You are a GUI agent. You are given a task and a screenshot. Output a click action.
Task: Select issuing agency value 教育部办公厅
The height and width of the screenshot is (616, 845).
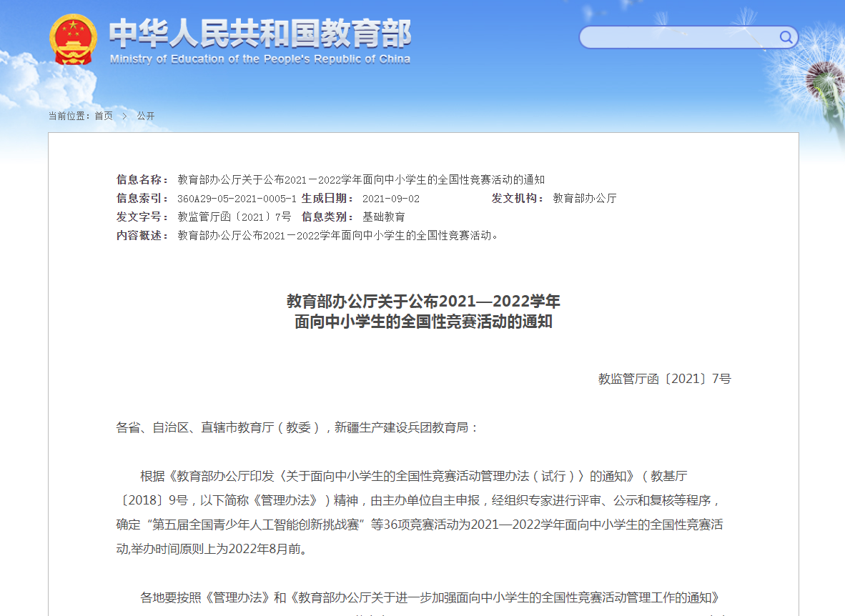tap(585, 199)
